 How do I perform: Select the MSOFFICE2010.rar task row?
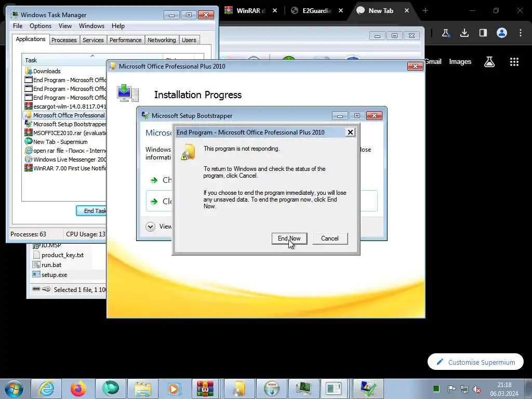pos(64,132)
